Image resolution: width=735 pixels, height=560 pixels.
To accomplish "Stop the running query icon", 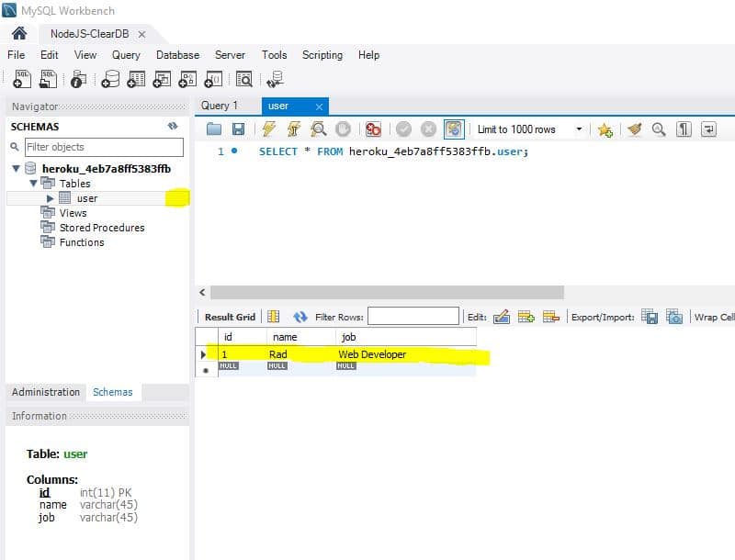I will pos(343,129).
